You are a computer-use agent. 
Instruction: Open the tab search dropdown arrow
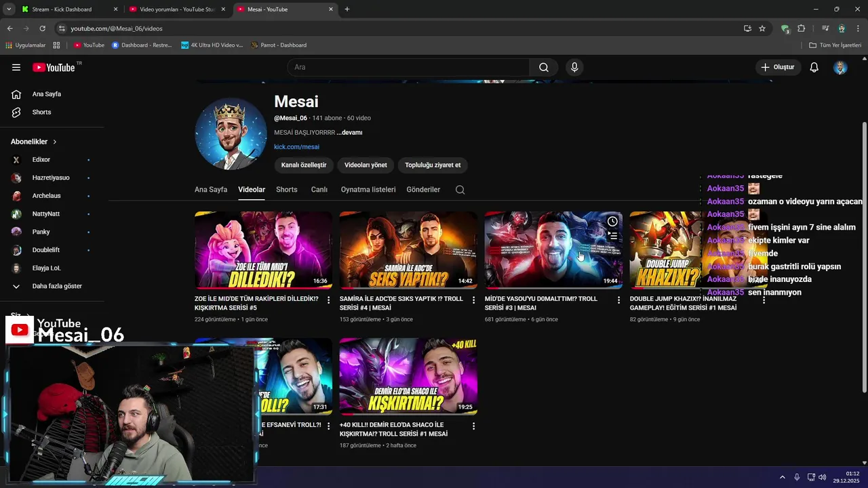click(9, 9)
